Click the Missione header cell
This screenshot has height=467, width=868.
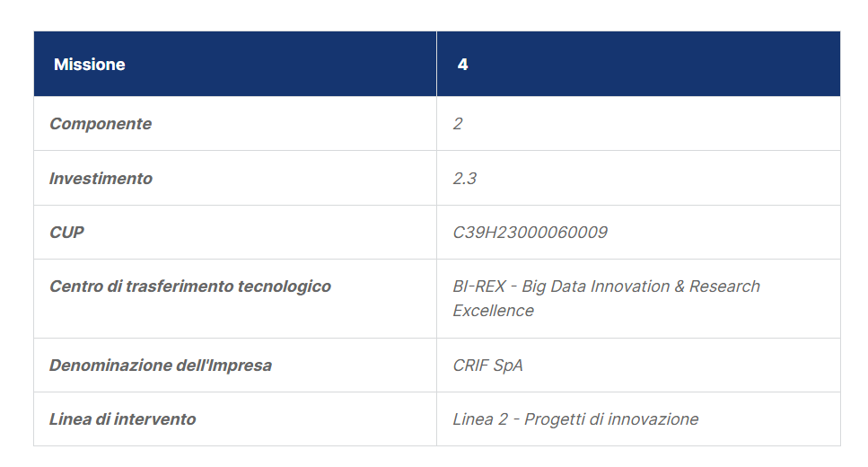click(x=235, y=64)
